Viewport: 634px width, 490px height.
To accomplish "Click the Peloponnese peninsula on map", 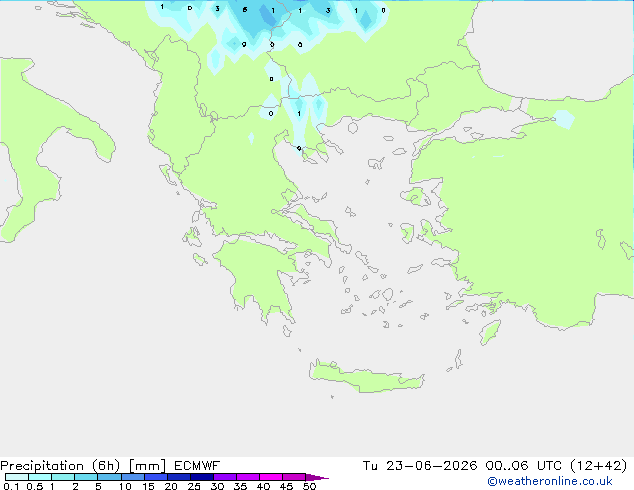I will [x=261, y=275].
